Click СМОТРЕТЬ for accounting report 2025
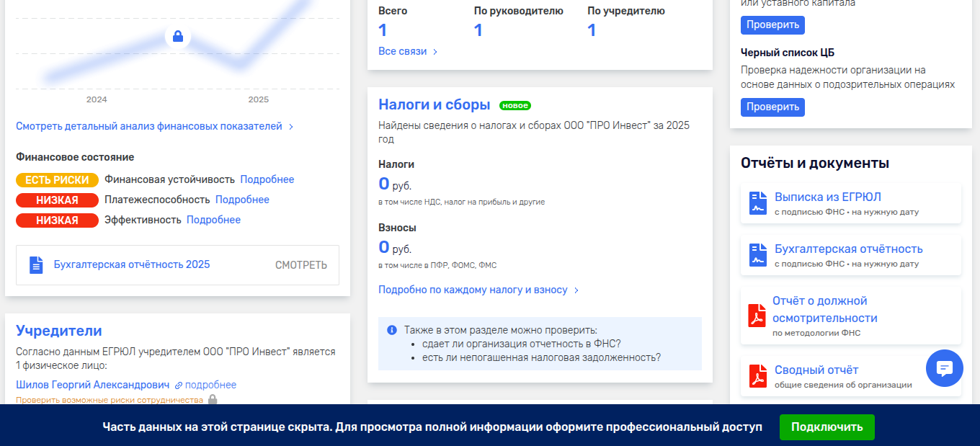980x446 pixels. [301, 265]
